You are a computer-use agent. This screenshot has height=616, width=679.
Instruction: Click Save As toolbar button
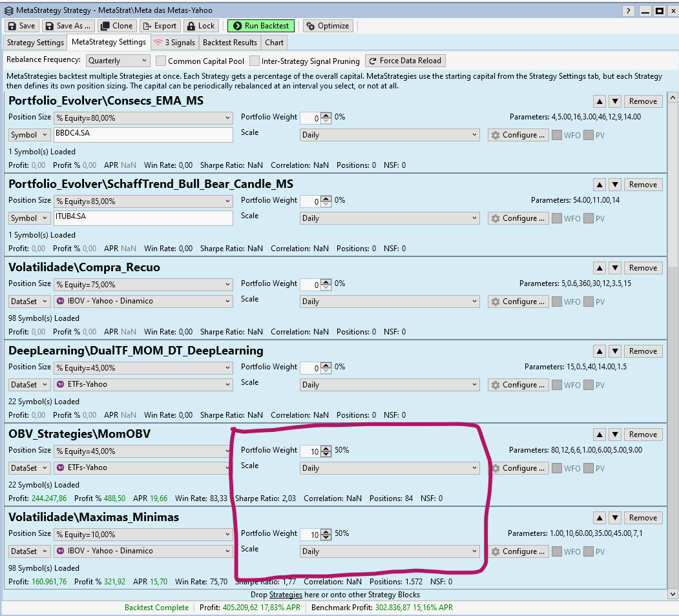pos(68,26)
